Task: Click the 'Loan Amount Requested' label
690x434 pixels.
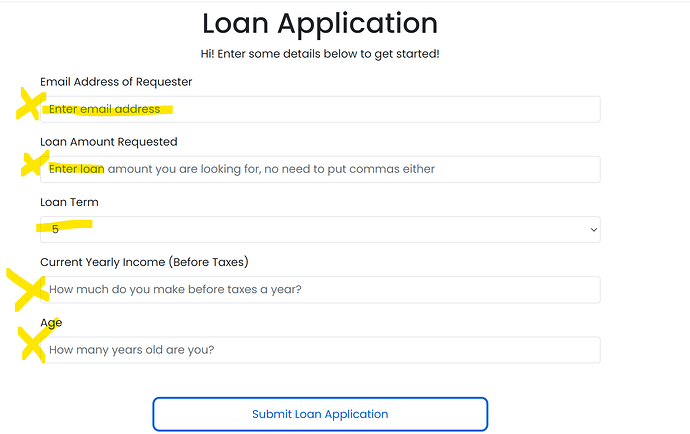Action: coord(109,142)
